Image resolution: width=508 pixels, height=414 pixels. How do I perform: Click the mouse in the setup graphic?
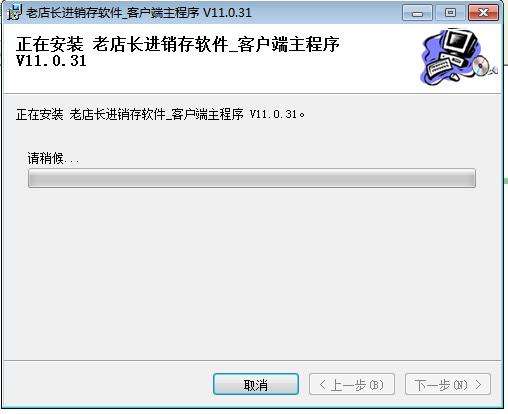point(454,77)
